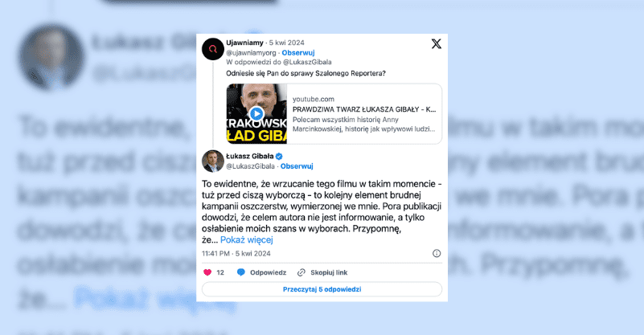Follow Ujawniamy via Obserwuj link
The width and height of the screenshot is (644, 335).
tap(298, 52)
